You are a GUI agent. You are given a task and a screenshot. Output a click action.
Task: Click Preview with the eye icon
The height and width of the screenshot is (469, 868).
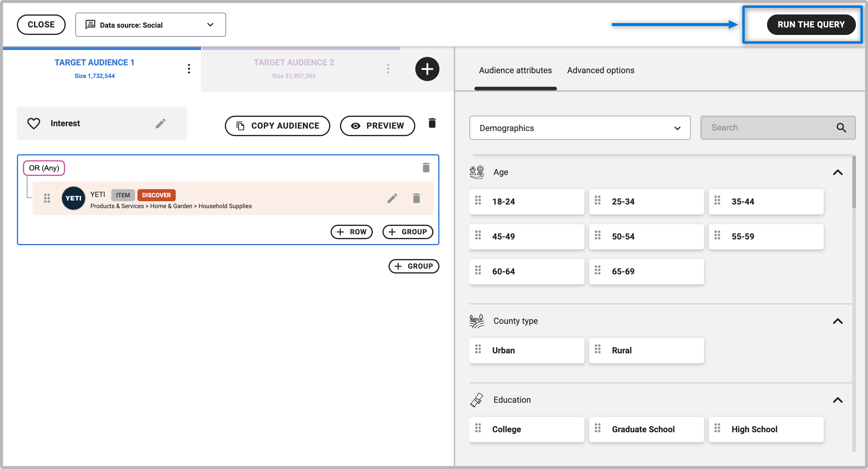377,126
